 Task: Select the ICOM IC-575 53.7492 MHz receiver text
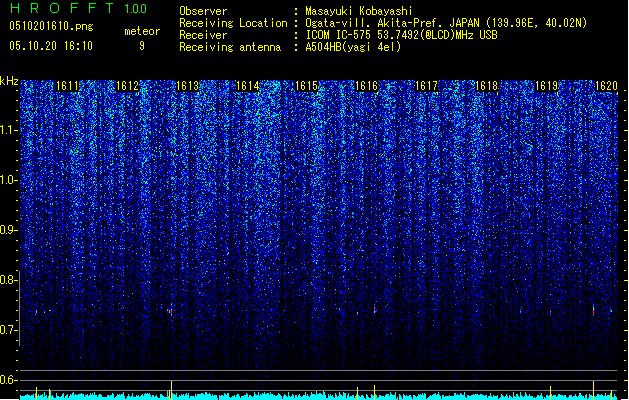tap(401, 35)
